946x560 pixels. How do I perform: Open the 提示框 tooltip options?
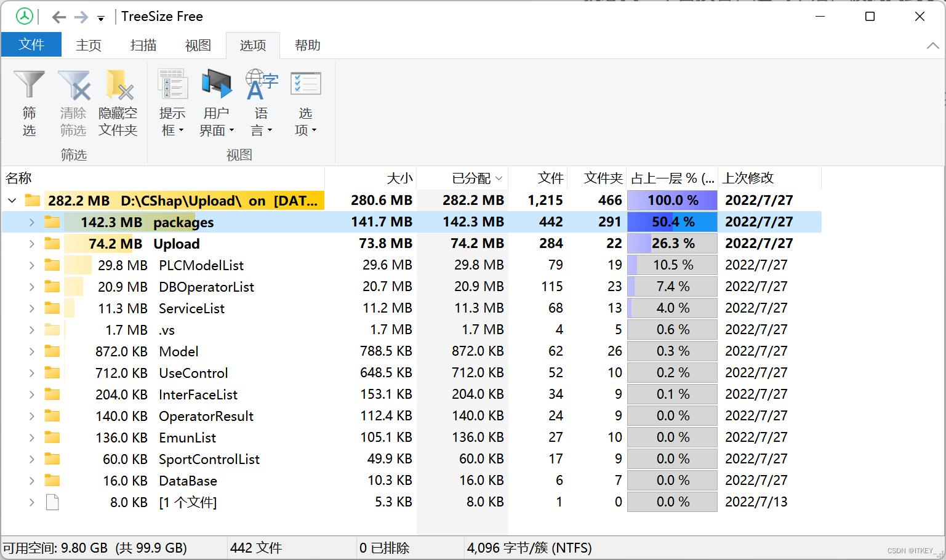(172, 103)
